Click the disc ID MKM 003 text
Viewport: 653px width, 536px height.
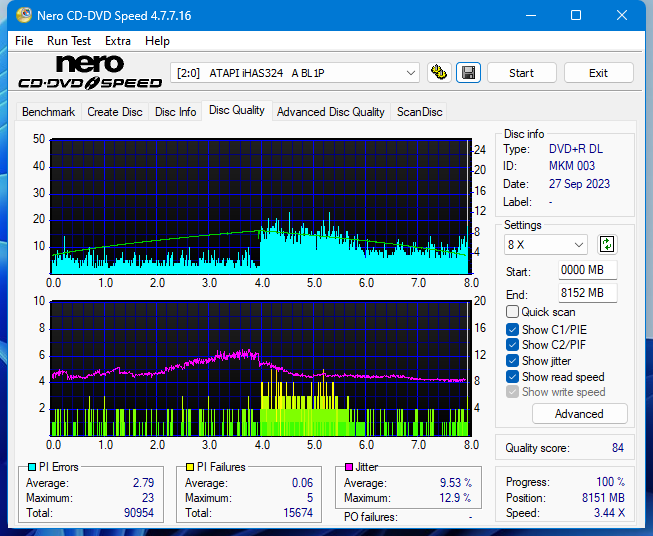[572, 166]
